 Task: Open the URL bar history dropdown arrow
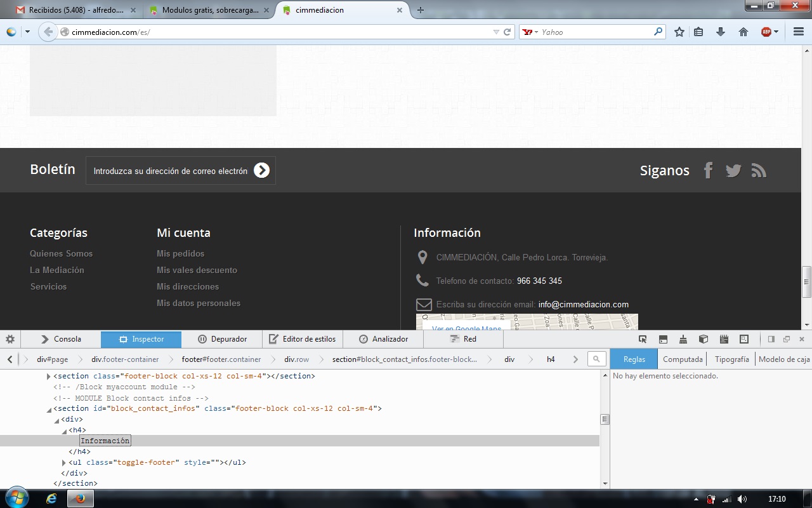pyautogui.click(x=496, y=32)
